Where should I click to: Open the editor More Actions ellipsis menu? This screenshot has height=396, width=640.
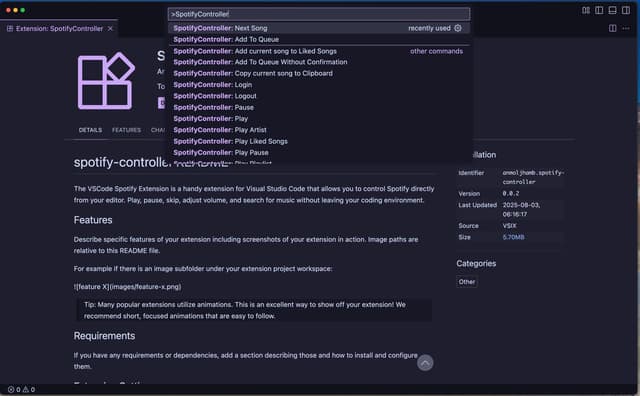coord(626,28)
